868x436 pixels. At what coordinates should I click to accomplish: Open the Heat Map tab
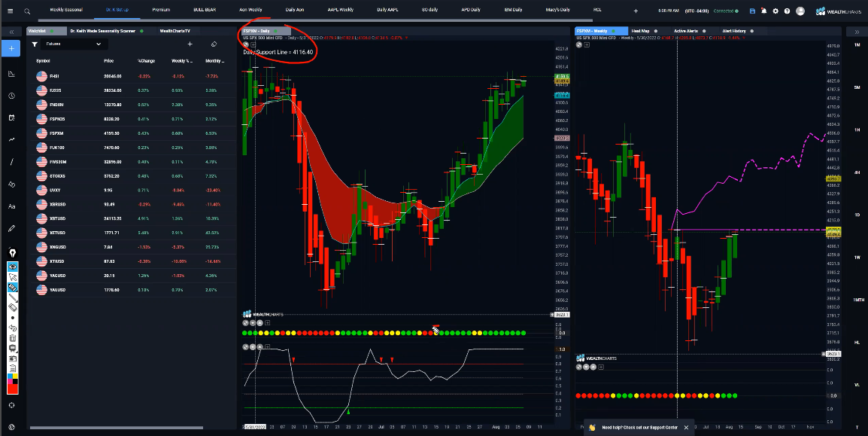point(641,31)
